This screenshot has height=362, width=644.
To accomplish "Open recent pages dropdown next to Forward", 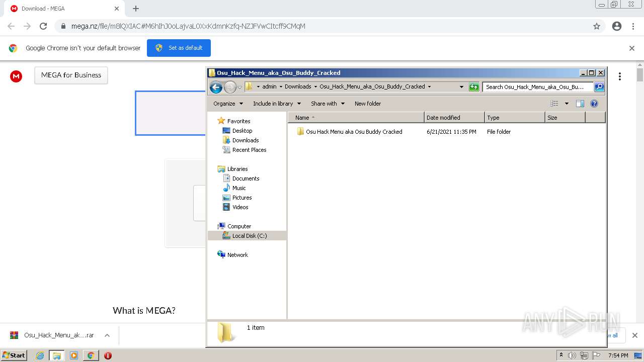I will pos(239,87).
